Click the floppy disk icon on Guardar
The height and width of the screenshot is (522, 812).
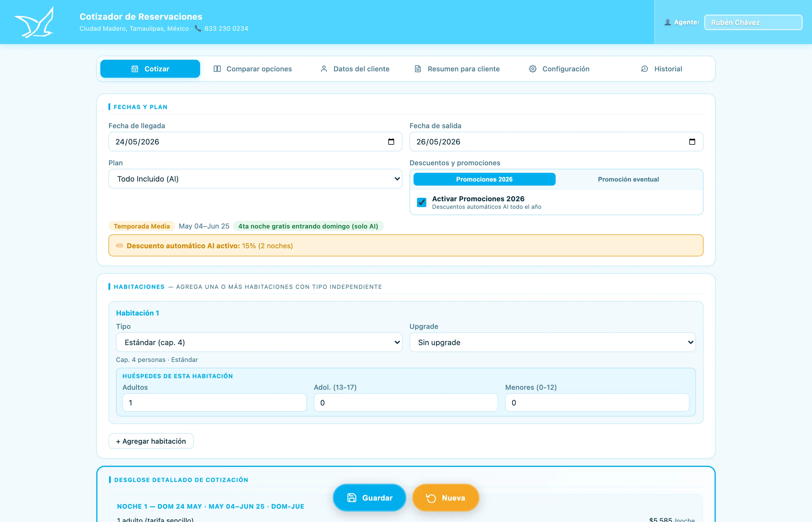tap(352, 498)
